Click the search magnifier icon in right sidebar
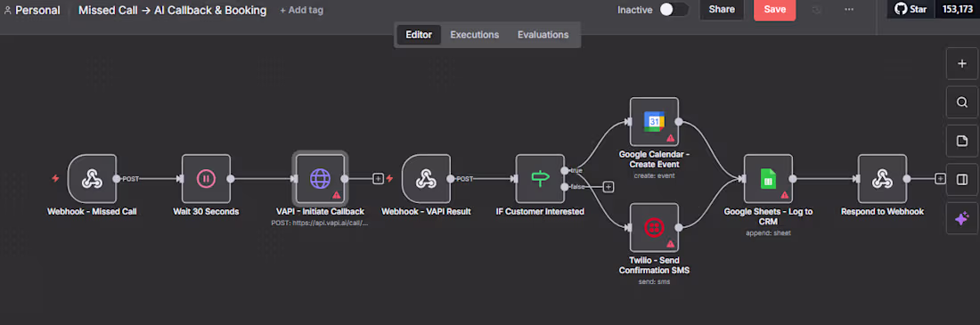Image resolution: width=980 pixels, height=325 pixels. point(962,102)
